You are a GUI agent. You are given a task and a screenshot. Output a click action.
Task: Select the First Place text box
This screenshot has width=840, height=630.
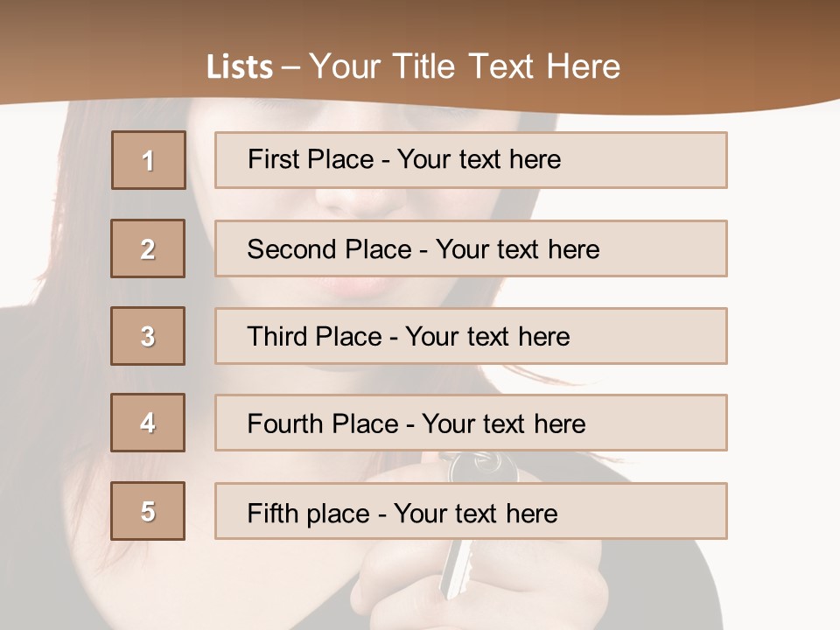(x=471, y=160)
